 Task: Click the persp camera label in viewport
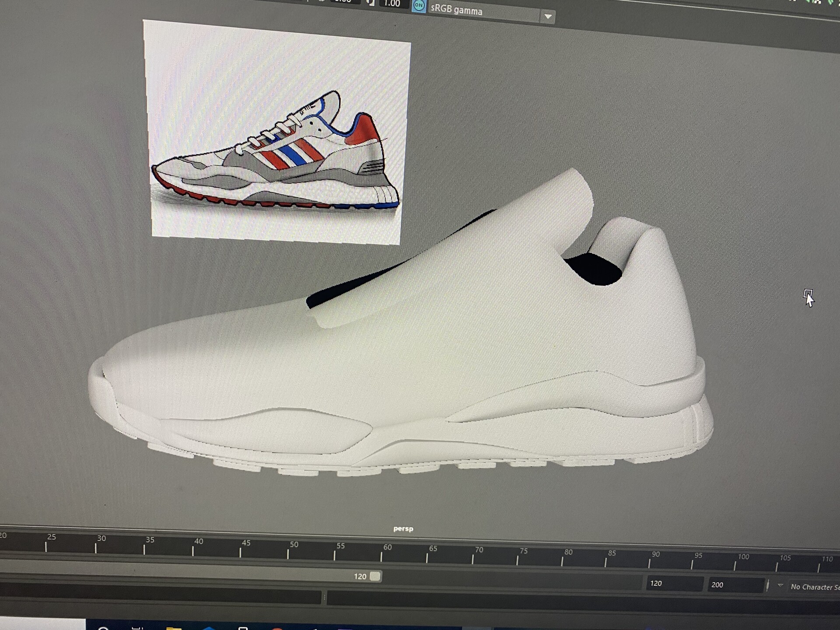click(403, 528)
